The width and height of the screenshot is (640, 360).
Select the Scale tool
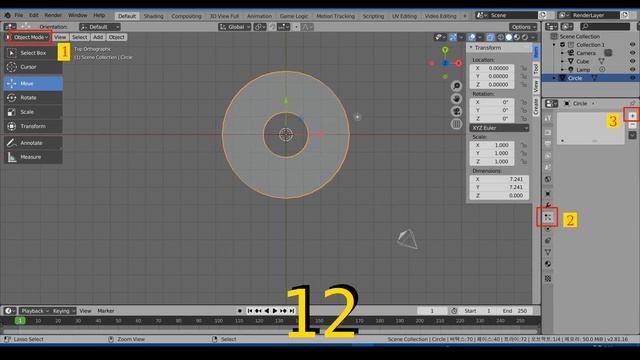pyautogui.click(x=33, y=112)
